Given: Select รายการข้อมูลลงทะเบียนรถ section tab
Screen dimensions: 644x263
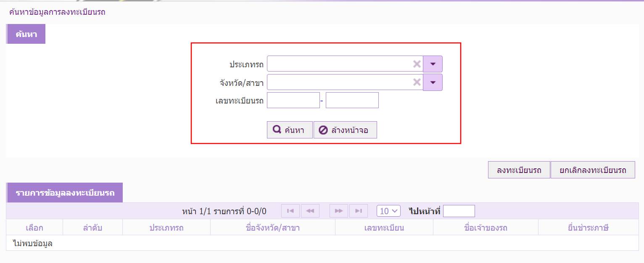Looking at the screenshot, I should (65, 193).
